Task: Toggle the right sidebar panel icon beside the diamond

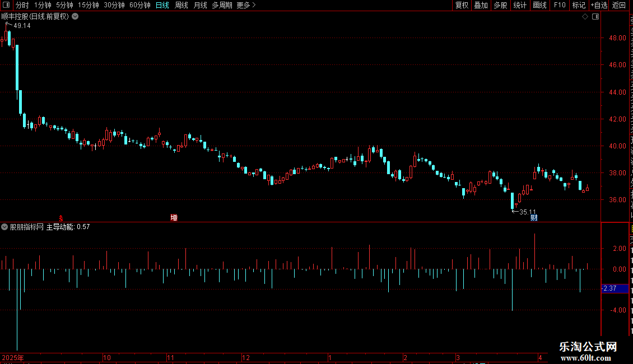Action: click(595, 17)
